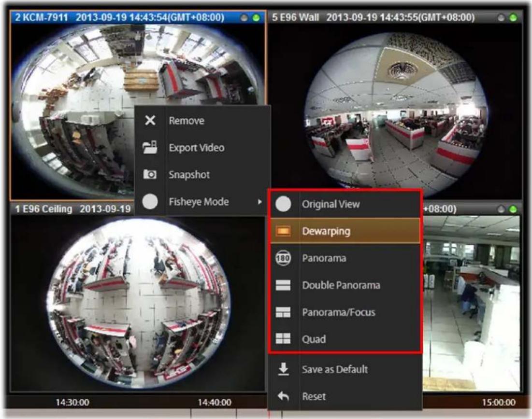Select the 1 E96 Ceiling title bar
The image size is (532, 419).
[x=72, y=209]
